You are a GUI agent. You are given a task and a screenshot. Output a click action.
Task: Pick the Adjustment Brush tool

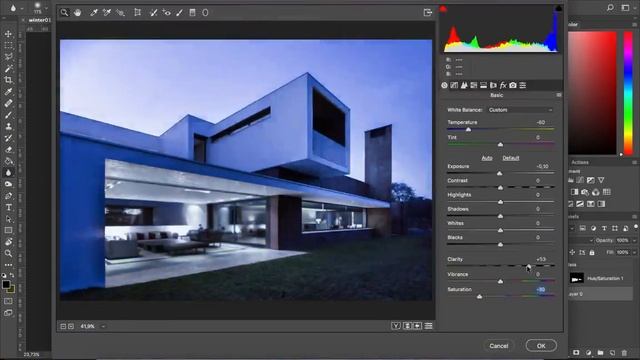[x=180, y=13]
